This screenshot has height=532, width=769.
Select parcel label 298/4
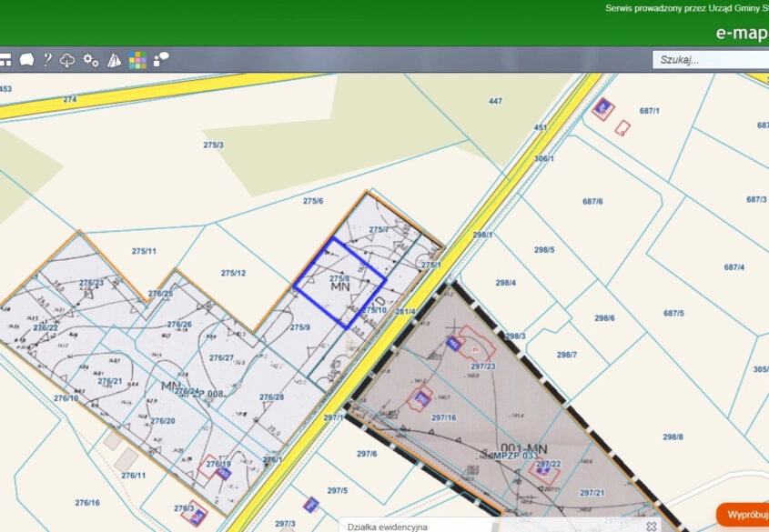(506, 283)
